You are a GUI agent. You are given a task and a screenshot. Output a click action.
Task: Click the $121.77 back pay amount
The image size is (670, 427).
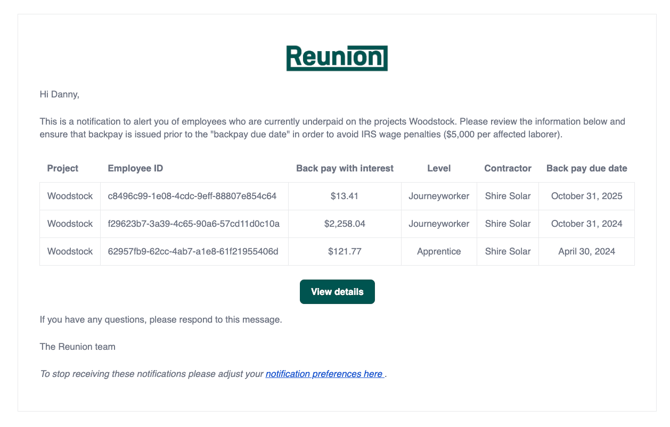(345, 252)
